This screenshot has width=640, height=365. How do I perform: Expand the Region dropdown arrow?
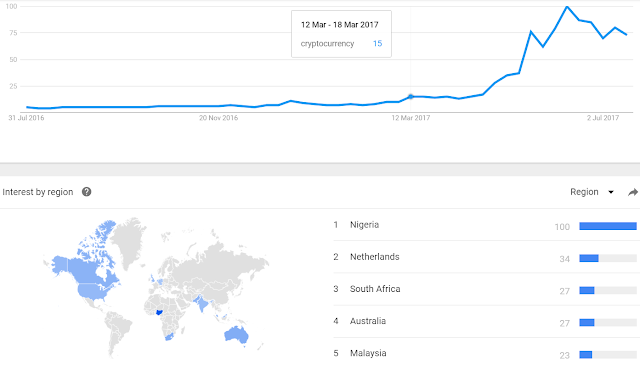611,192
